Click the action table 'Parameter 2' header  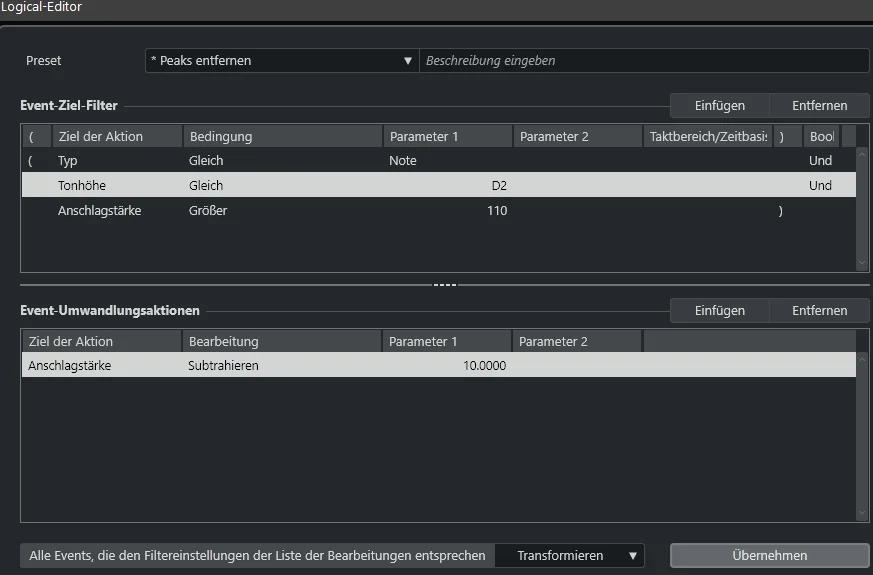coord(577,341)
